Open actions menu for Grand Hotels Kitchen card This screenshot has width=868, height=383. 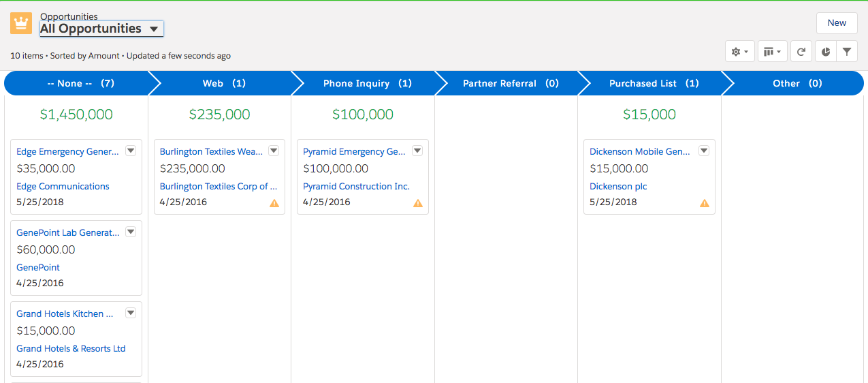click(131, 313)
